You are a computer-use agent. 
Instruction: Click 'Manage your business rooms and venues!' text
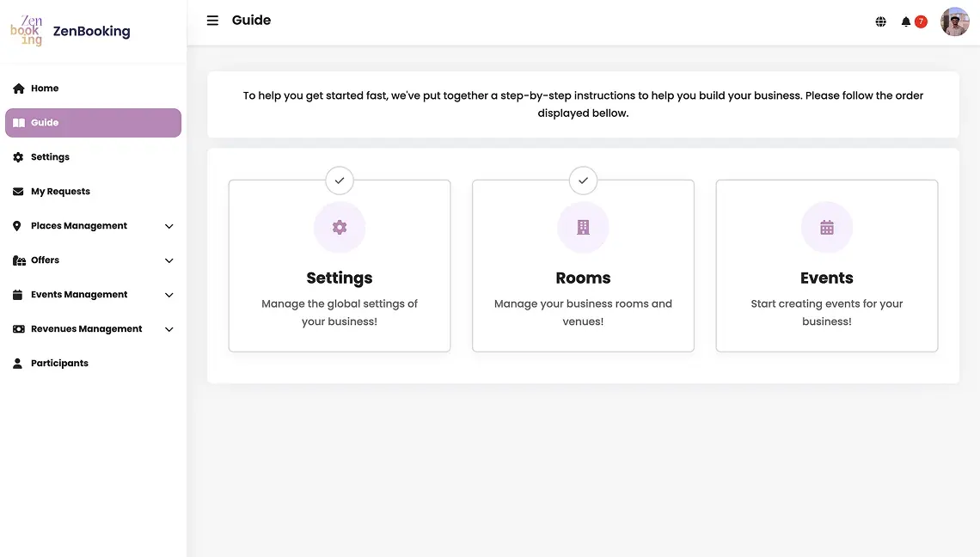(x=583, y=313)
